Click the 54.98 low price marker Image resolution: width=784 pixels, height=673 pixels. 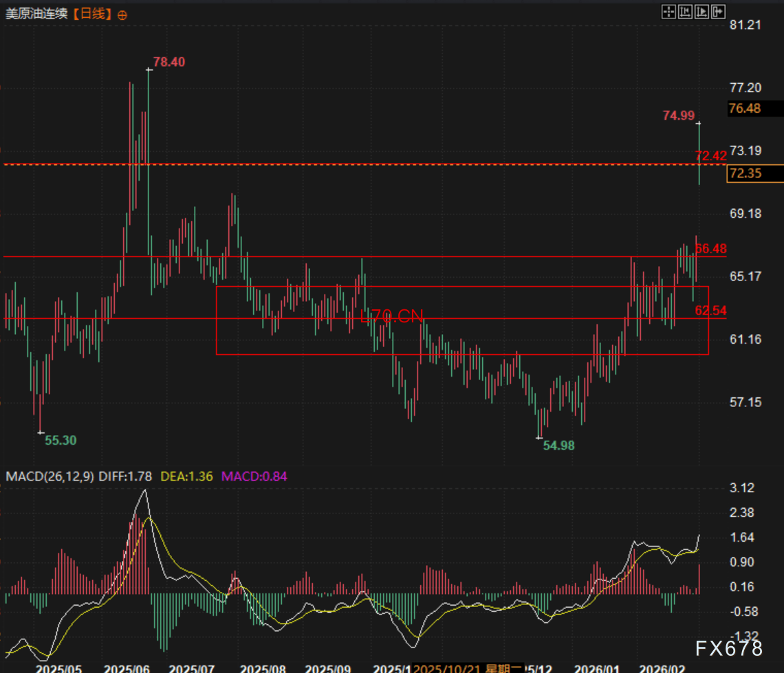[x=558, y=445]
